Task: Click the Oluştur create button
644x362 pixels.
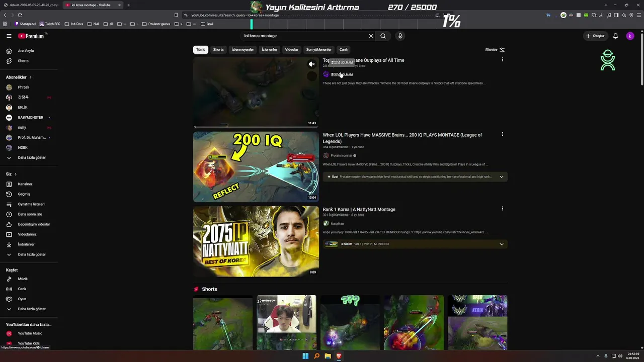Action: (596, 36)
